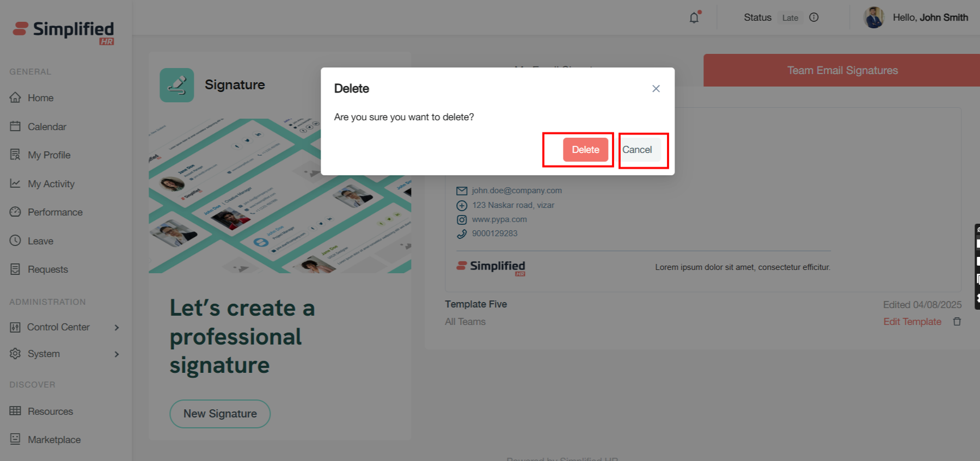Click the status info icon
The width and height of the screenshot is (980, 461).
[814, 17]
